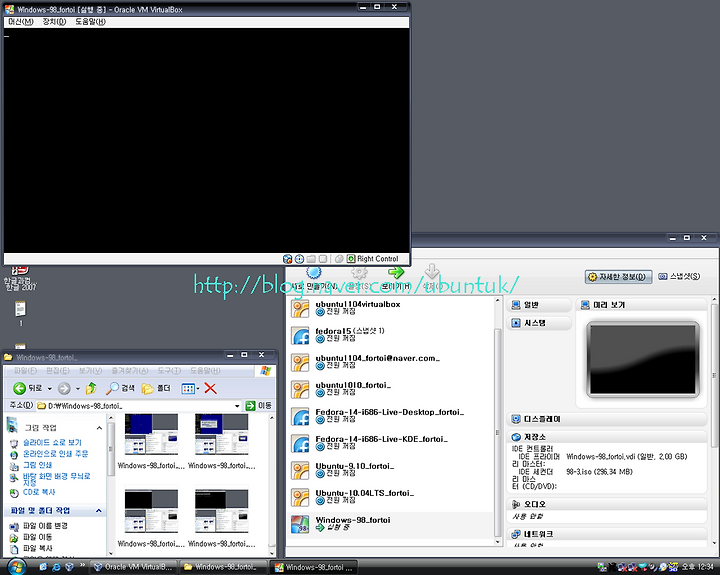Image resolution: width=720 pixels, height=575 pixels.
Task: Collapse the 파일 및 폴더 작업 panel
Action: click(x=99, y=511)
